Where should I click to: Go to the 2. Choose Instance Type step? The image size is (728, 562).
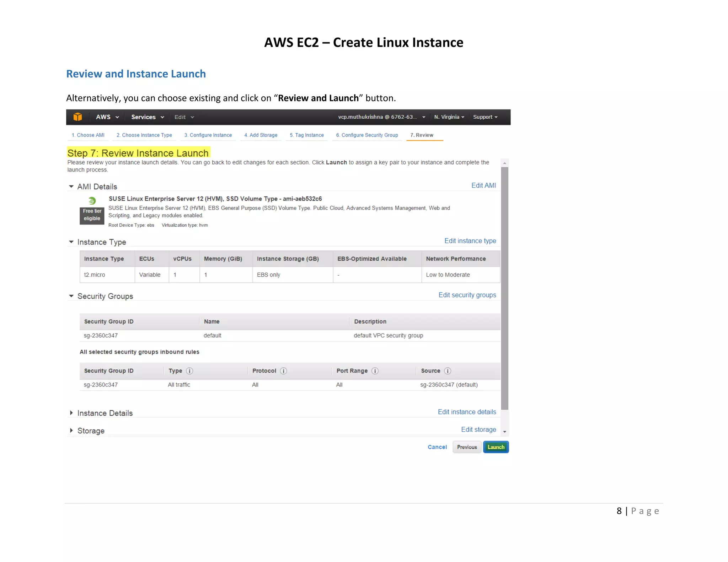point(144,135)
